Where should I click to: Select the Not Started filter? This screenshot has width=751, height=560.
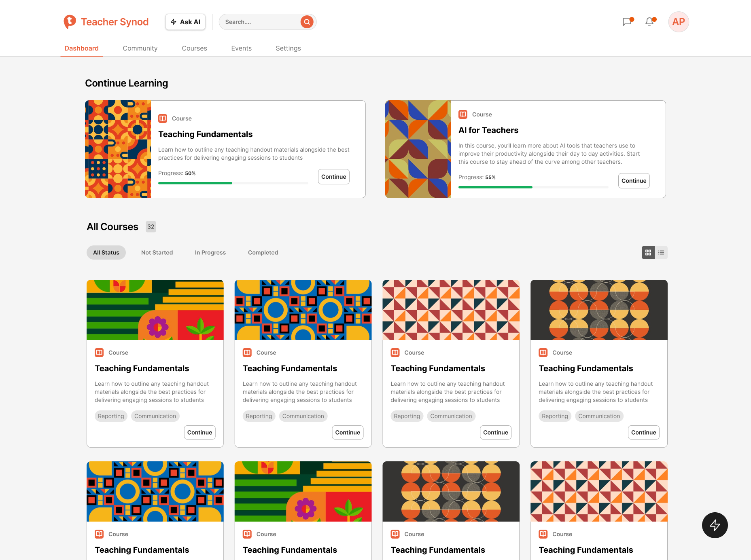click(x=157, y=252)
